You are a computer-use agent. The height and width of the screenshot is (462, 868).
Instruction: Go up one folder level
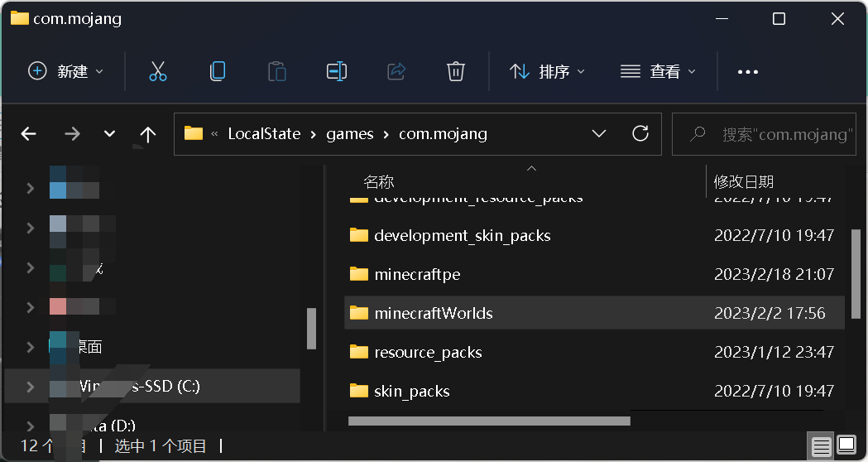[x=148, y=134]
